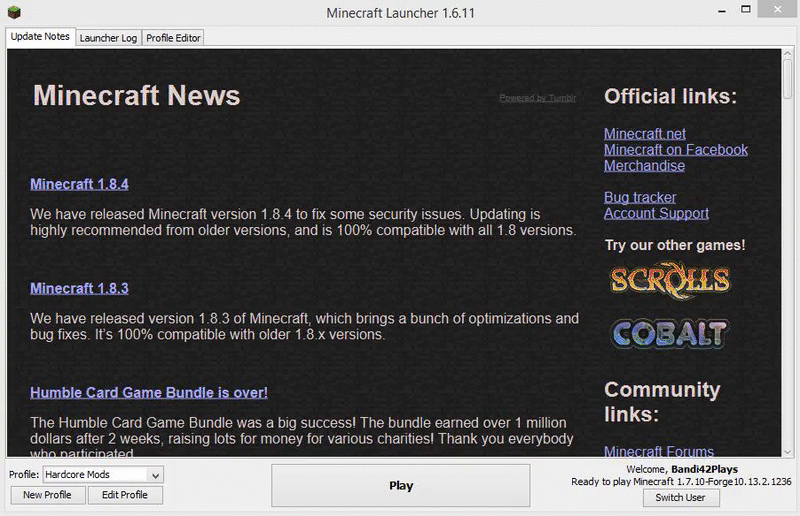Click the Ready to play Minecraft status text
The image size is (800, 516).
point(681,482)
